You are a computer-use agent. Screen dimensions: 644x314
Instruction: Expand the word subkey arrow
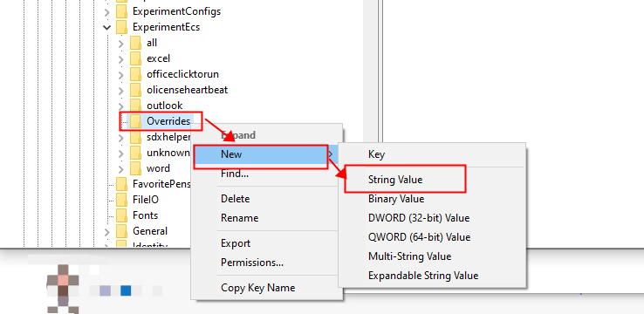pyautogui.click(x=120, y=168)
